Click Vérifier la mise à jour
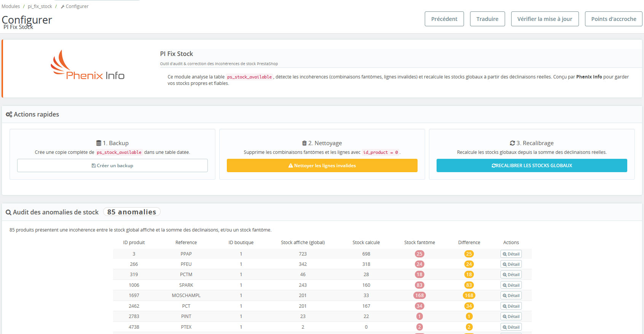 point(545,19)
